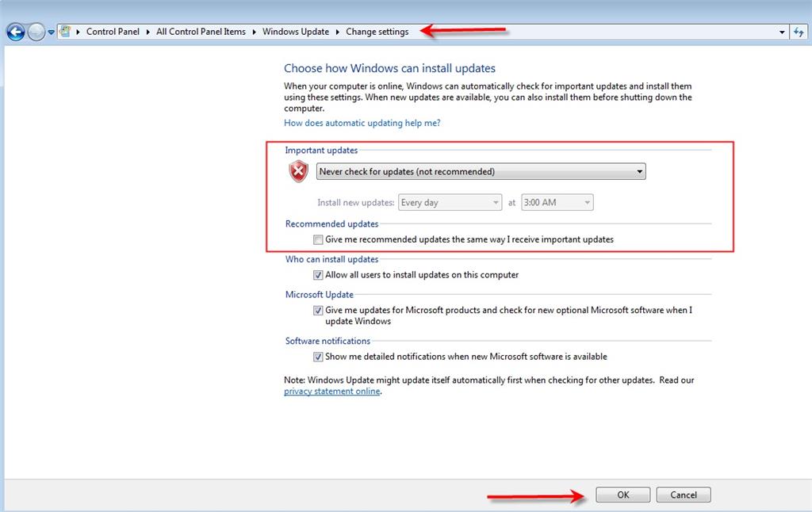The image size is (812, 512).
Task: Toggle 'Give me updates for Microsoft products' checkbox
Action: coord(318,311)
